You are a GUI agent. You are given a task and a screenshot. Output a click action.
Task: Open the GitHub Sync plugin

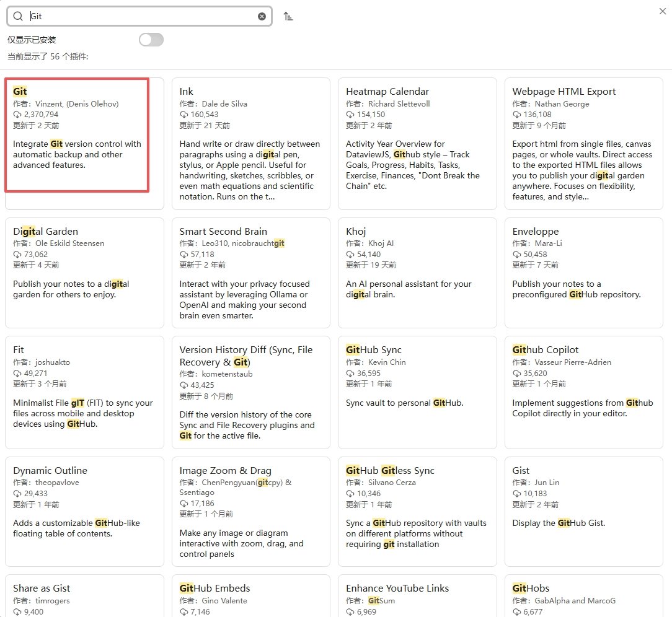(x=417, y=392)
